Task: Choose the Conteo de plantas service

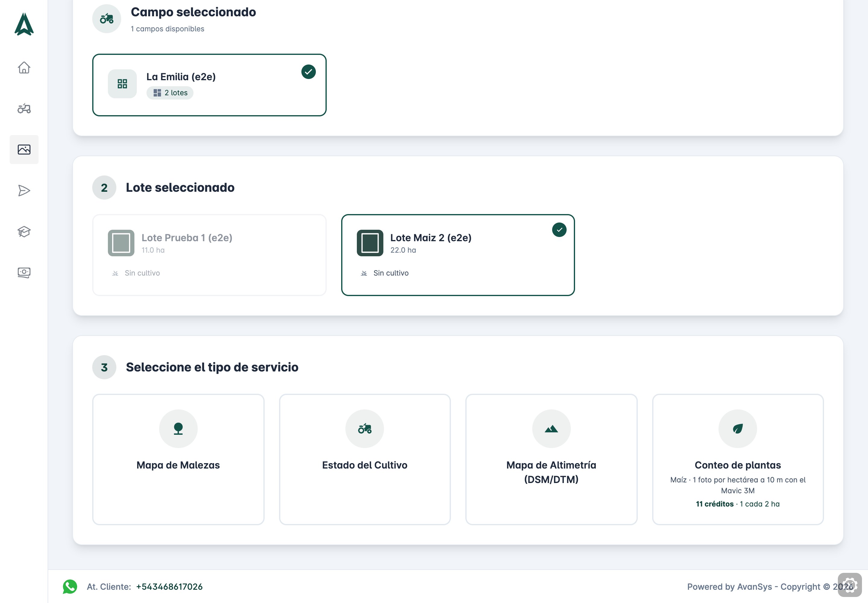Action: pyautogui.click(x=738, y=459)
